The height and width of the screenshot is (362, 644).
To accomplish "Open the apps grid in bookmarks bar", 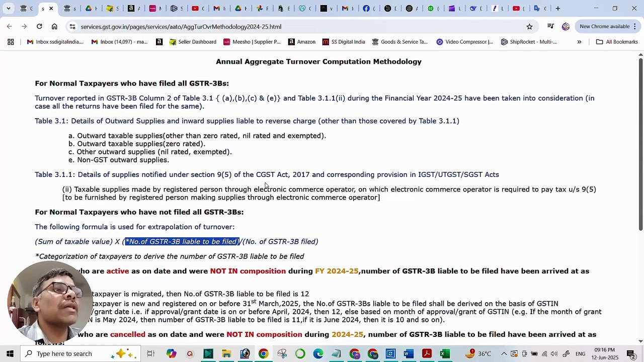I will (11, 42).
